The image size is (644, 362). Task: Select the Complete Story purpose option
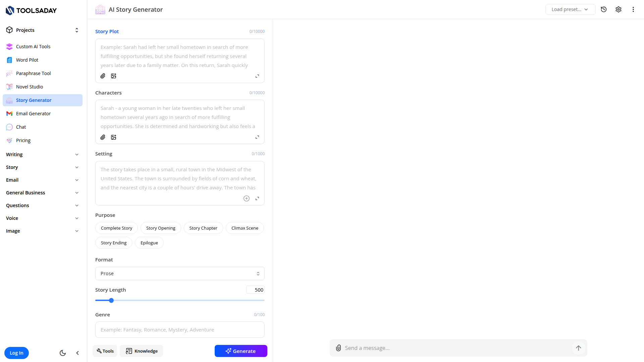click(x=116, y=228)
